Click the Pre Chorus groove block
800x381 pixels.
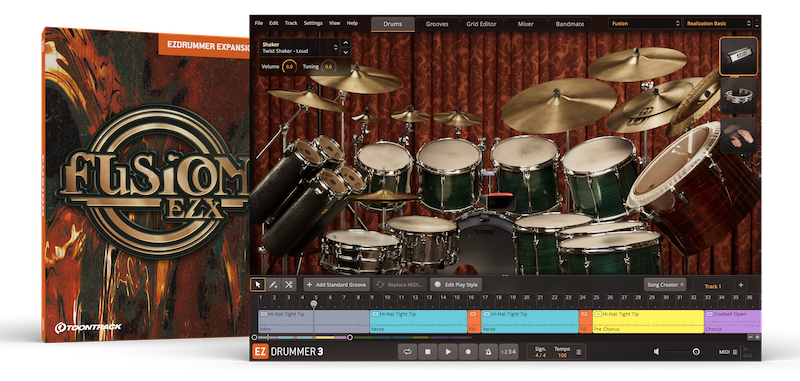click(648, 322)
